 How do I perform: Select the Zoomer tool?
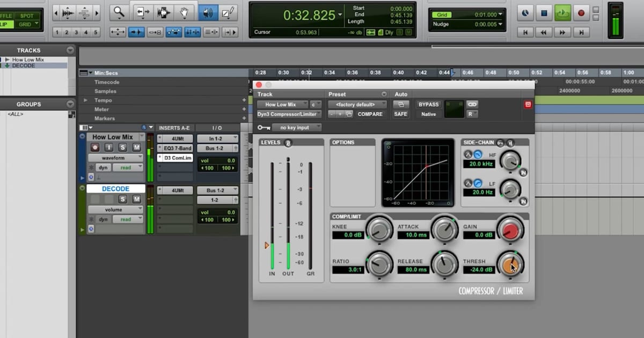[119, 12]
